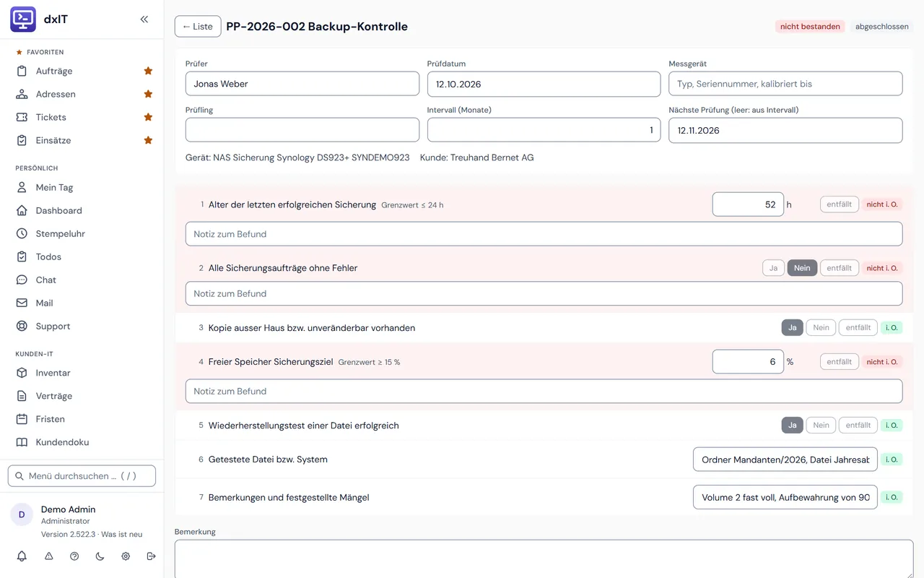Click the warning triangle icon in footer
This screenshot has width=924, height=578.
(49, 556)
